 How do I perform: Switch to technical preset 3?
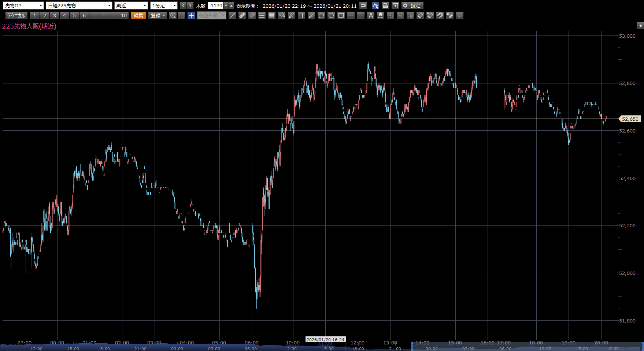click(55, 15)
